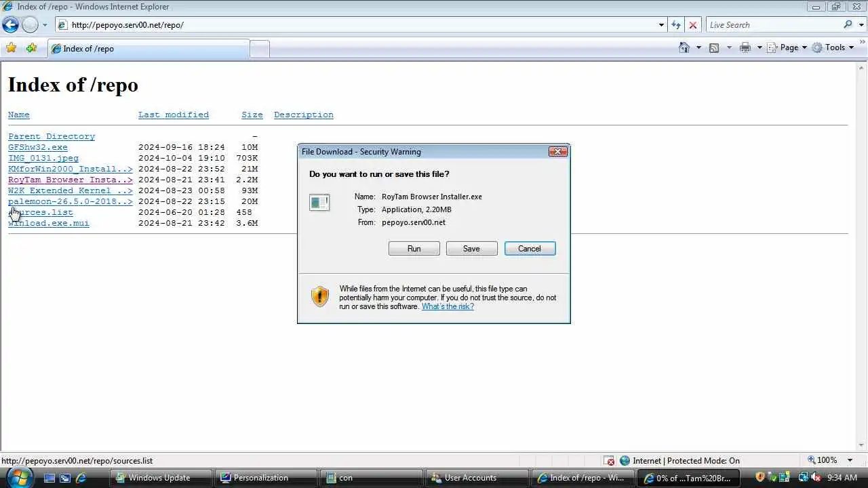
Task: Expand the address bar history dropdown
Action: [662, 25]
